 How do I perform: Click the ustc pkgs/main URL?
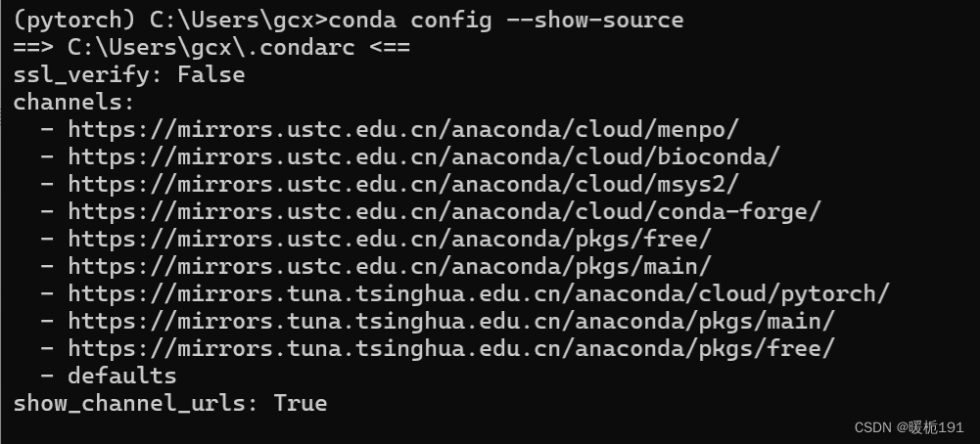[390, 267]
